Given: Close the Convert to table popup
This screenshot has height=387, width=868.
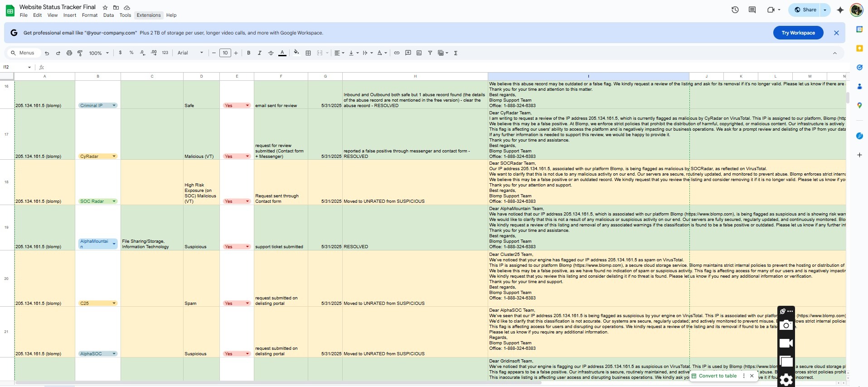Looking at the screenshot, I should point(752,376).
